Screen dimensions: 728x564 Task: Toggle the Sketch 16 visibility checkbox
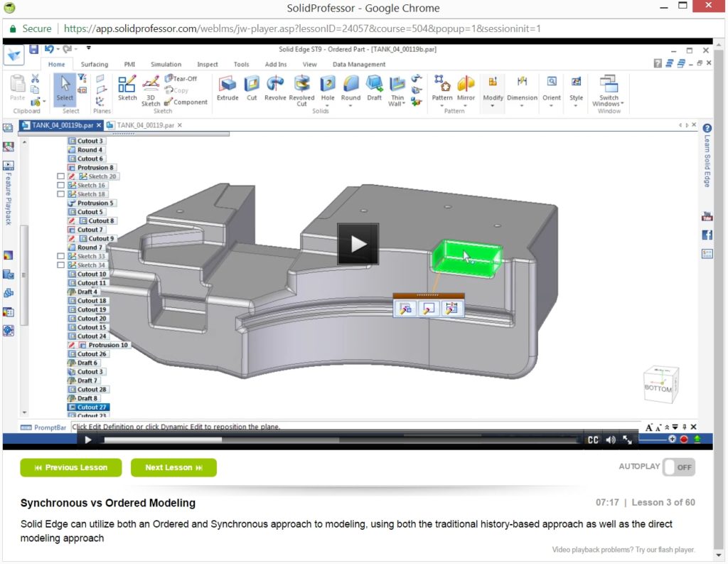pos(61,185)
